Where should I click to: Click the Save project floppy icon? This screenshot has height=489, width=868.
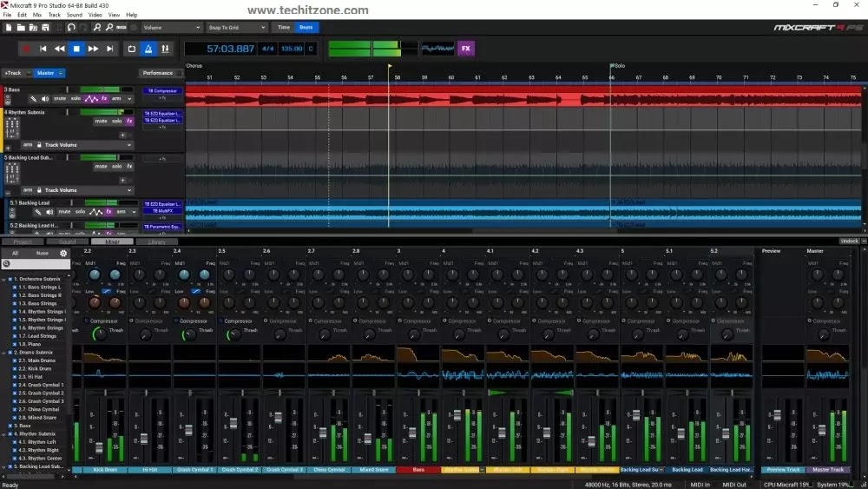pos(45,27)
